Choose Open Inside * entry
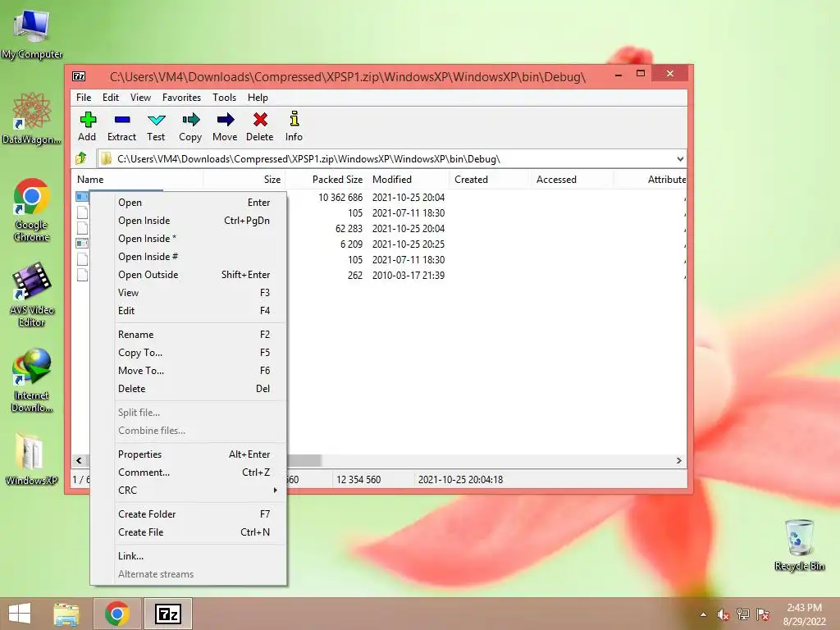This screenshot has height=630, width=840. pyautogui.click(x=189, y=239)
